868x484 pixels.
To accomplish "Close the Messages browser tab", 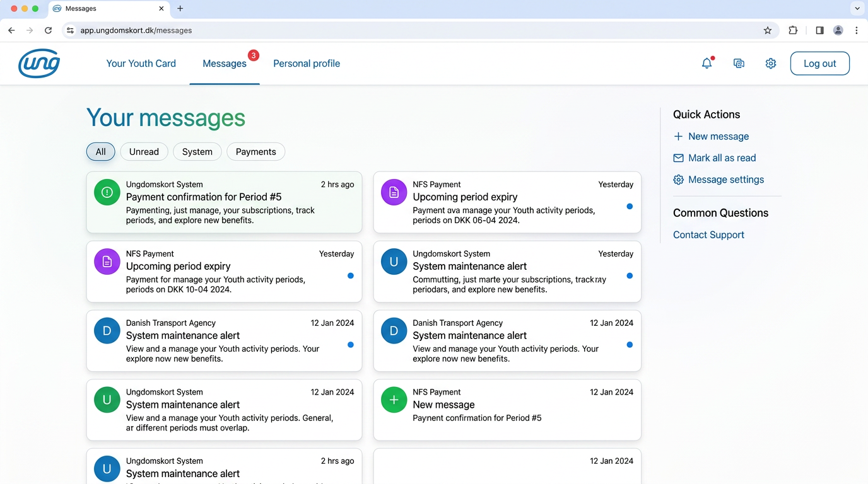I will 161,9.
